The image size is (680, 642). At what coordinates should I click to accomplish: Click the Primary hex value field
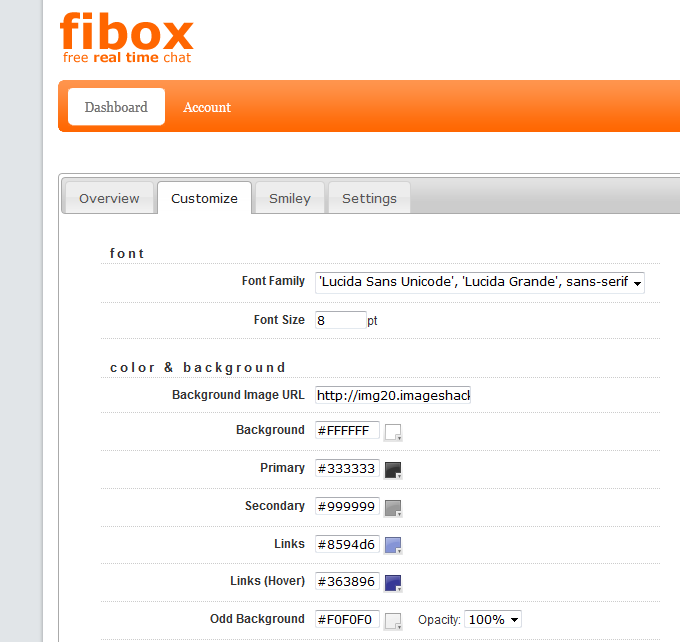(x=347, y=468)
